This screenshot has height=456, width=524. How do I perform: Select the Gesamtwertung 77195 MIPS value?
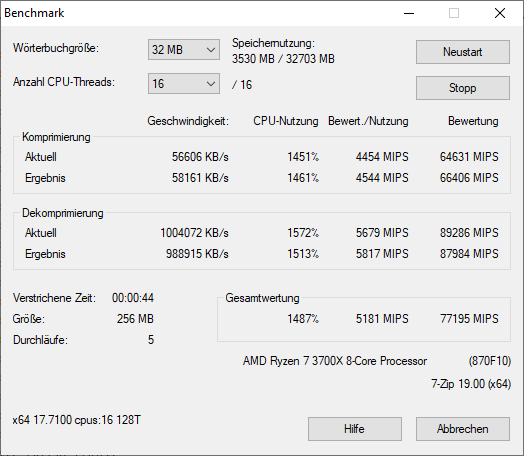click(x=469, y=319)
